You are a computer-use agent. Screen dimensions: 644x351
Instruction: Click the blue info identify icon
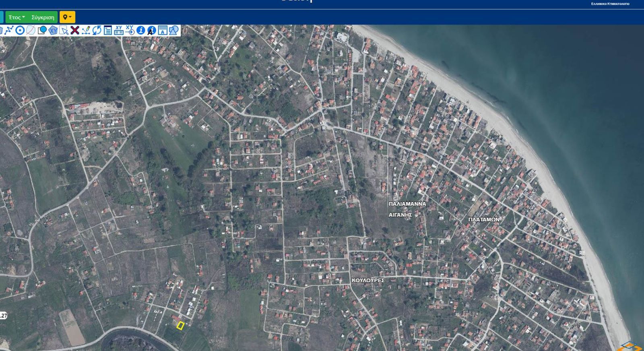tap(140, 30)
